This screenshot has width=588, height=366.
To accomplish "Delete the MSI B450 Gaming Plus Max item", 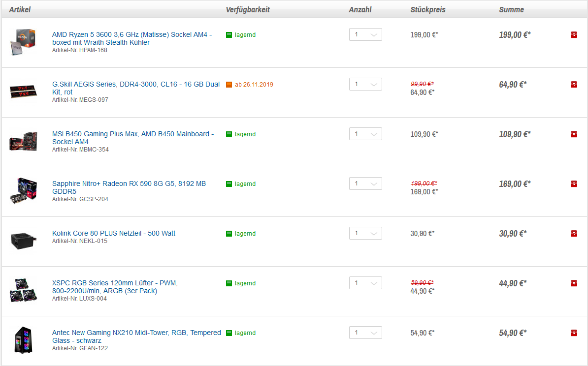I will (x=574, y=134).
